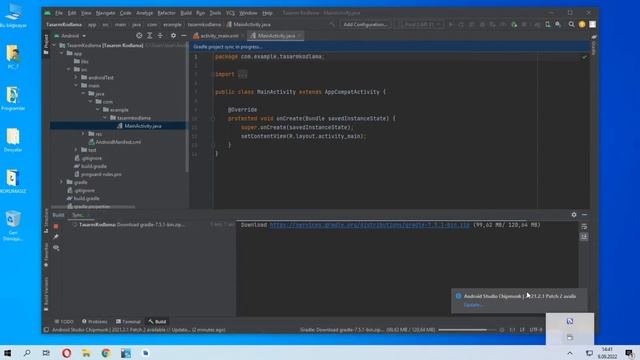Click the Sync Project with Gradle icon
The width and height of the screenshot is (640, 360).
pyautogui.click(x=537, y=24)
